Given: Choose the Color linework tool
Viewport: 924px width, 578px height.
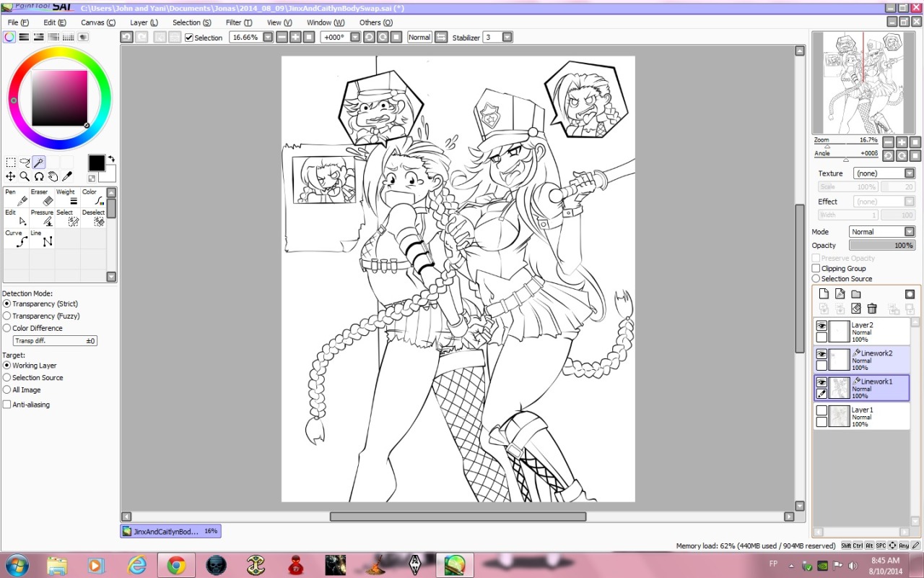Looking at the screenshot, I should click(x=93, y=197).
